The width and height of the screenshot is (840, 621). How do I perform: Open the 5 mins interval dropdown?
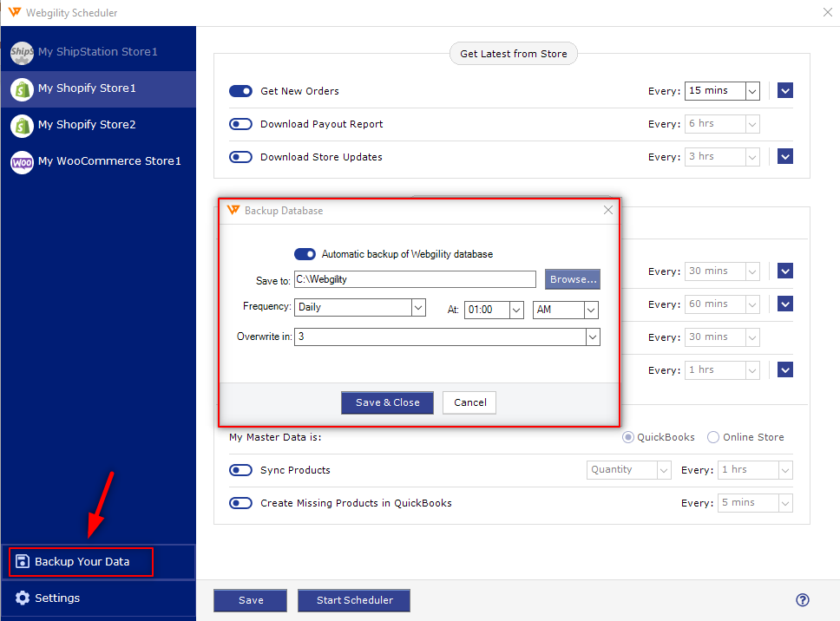point(755,503)
